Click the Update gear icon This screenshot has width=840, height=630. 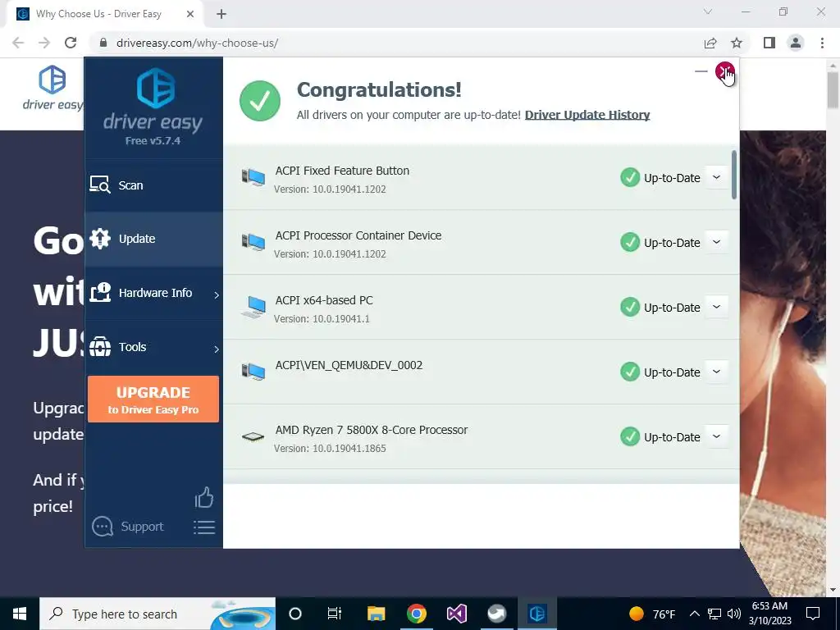tap(100, 239)
